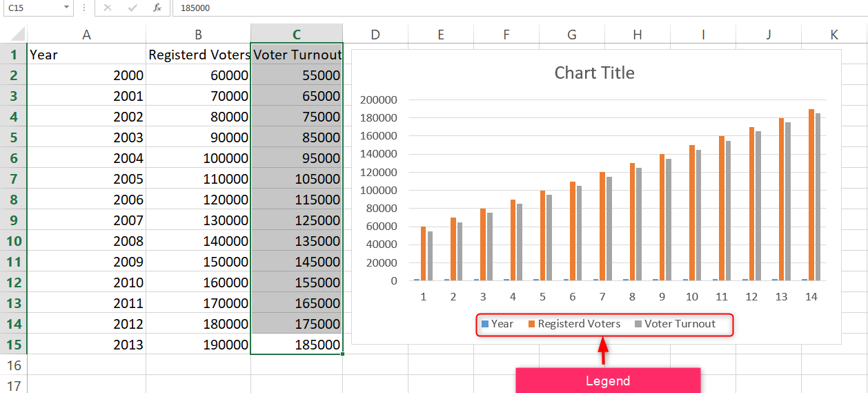
Task: Click the Cancel X icon in formula bar
Action: click(107, 8)
